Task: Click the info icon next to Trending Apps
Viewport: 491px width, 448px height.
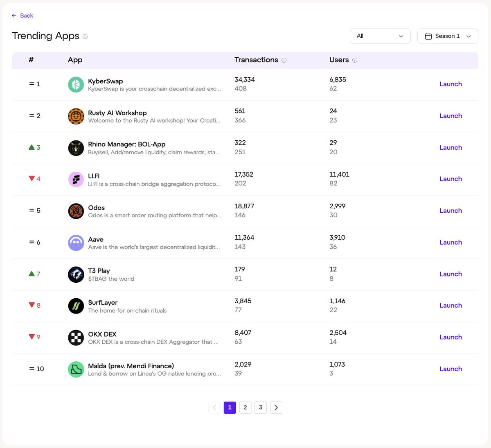Action: click(x=85, y=37)
